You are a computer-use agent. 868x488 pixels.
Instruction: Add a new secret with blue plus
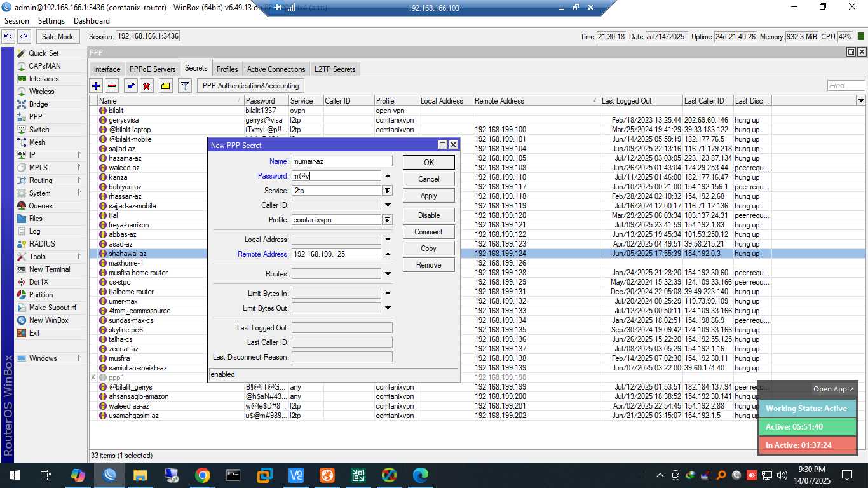pyautogui.click(x=96, y=86)
